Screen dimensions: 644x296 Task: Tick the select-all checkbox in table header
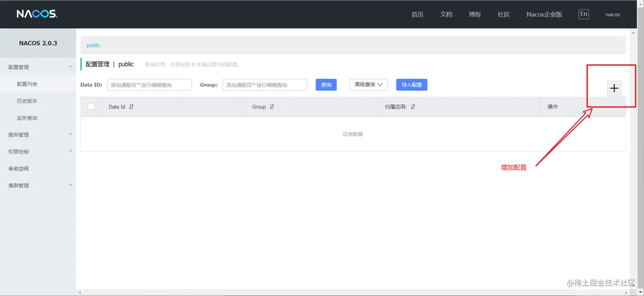[x=91, y=106]
